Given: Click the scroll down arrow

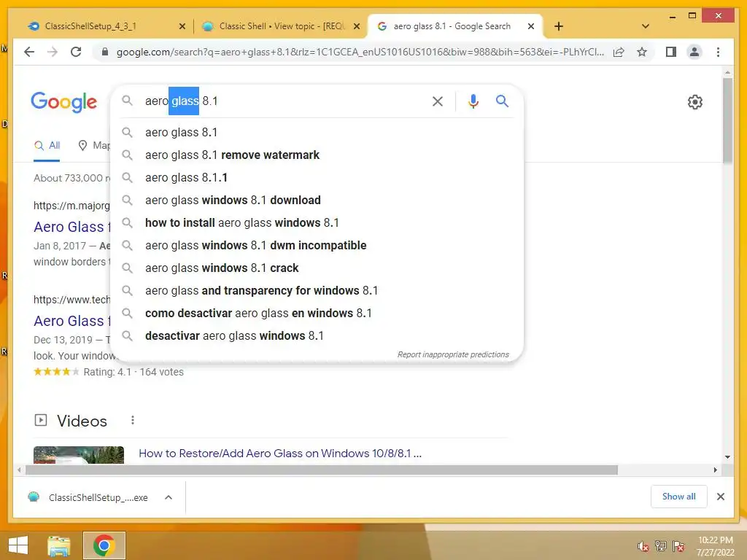Looking at the screenshot, I should tap(727, 457).
